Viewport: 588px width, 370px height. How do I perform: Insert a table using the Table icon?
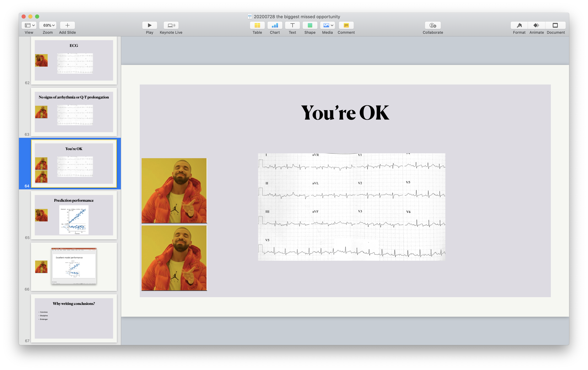pyautogui.click(x=257, y=25)
